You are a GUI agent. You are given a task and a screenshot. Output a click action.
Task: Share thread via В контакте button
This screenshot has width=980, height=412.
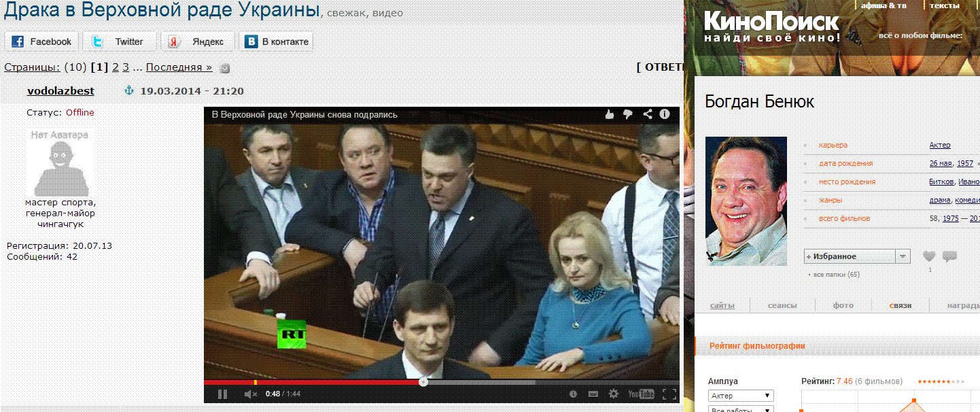[276, 41]
